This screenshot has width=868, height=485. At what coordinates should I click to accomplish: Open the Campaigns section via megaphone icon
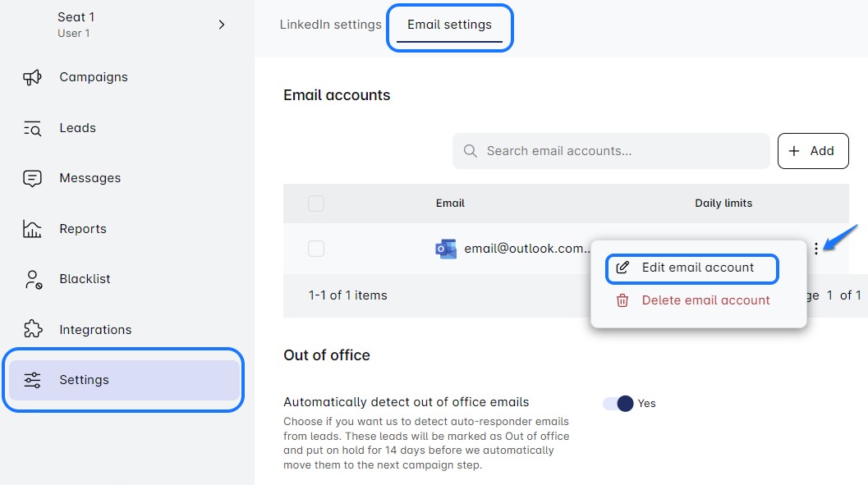click(x=33, y=76)
